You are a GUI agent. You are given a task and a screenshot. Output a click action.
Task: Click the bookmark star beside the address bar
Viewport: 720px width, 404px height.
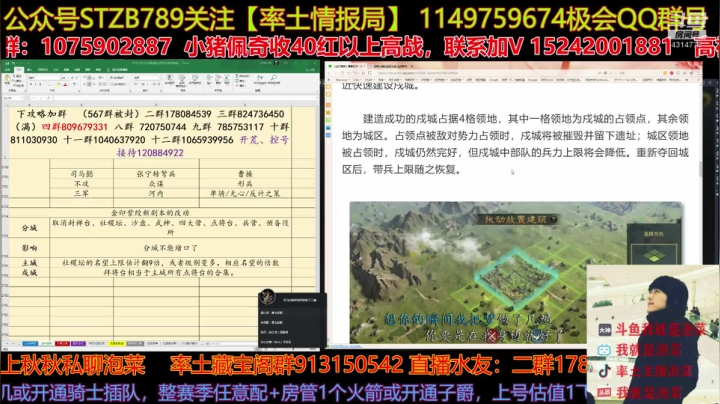[x=363, y=73]
